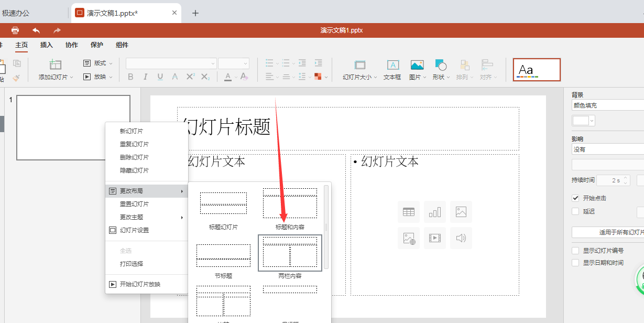Open the transition 没有 dropdown
The width and height of the screenshot is (644, 323).
(608, 149)
